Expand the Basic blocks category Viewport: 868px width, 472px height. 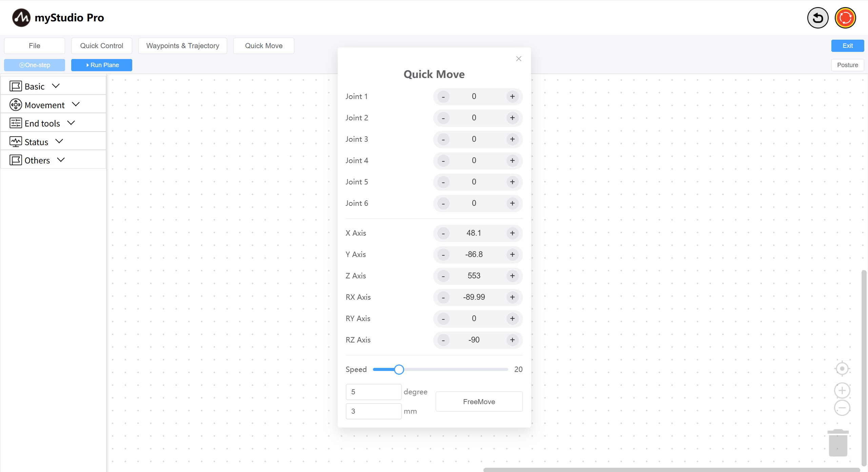point(56,86)
